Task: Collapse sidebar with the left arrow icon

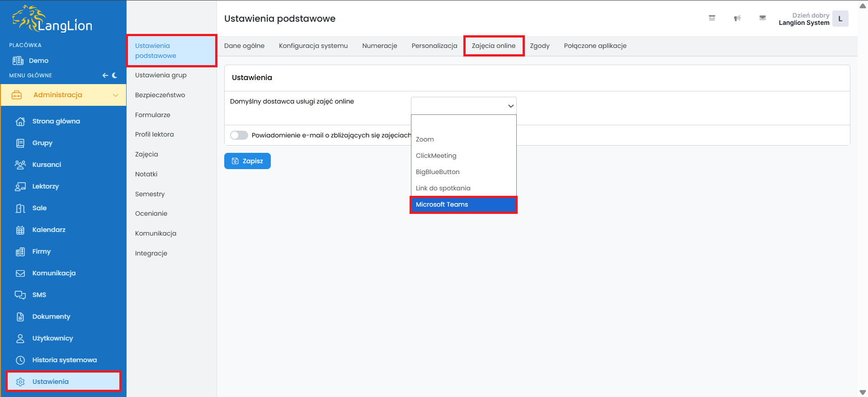Action: [105, 76]
